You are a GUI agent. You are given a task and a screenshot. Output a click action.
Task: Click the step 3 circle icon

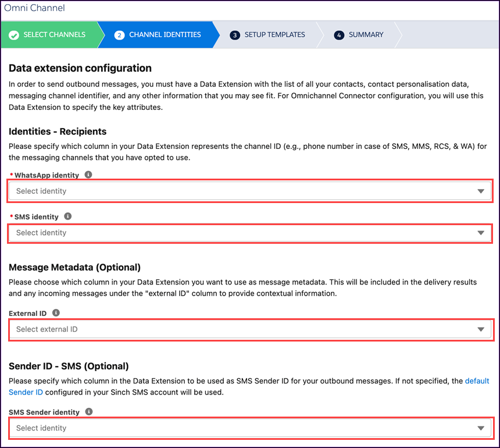coord(235,35)
